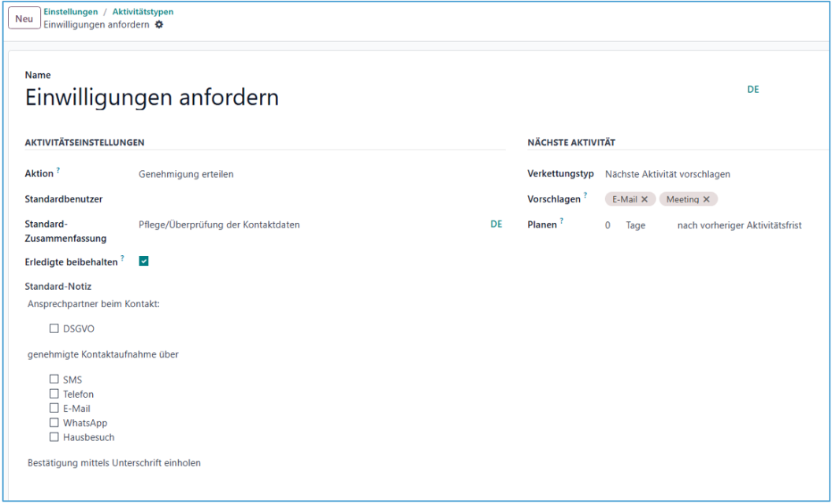The width and height of the screenshot is (832, 504).
Task: Tick the WhatsApp checkbox
Action: tap(54, 423)
